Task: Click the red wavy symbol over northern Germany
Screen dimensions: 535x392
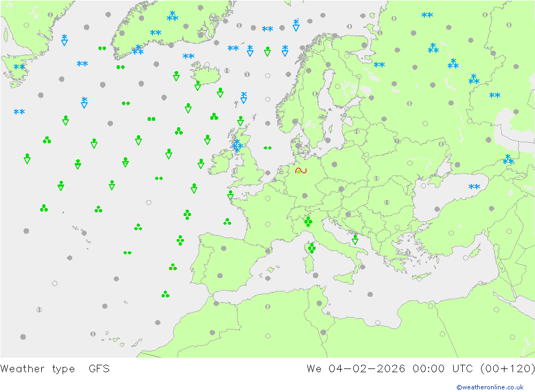Action: click(301, 171)
